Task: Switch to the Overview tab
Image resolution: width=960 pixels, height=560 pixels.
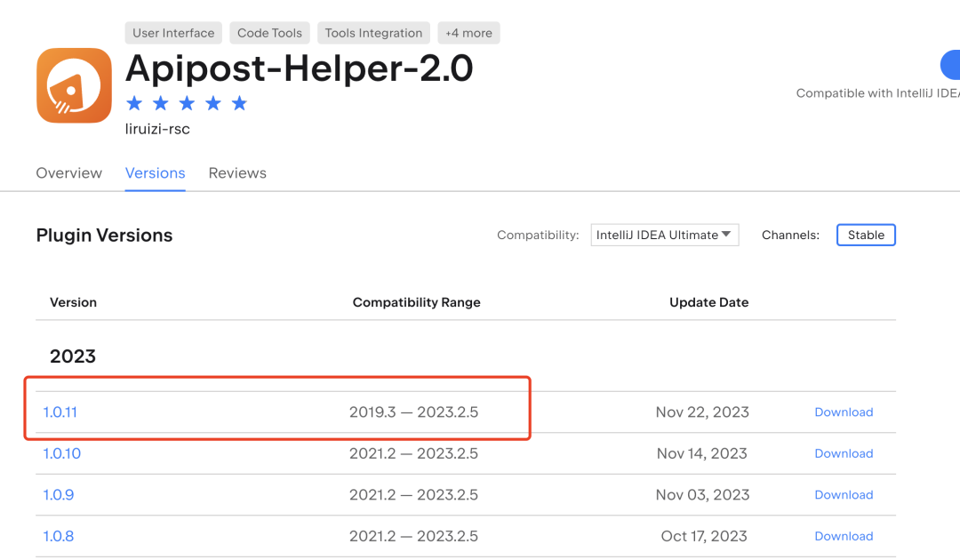Action: tap(68, 173)
